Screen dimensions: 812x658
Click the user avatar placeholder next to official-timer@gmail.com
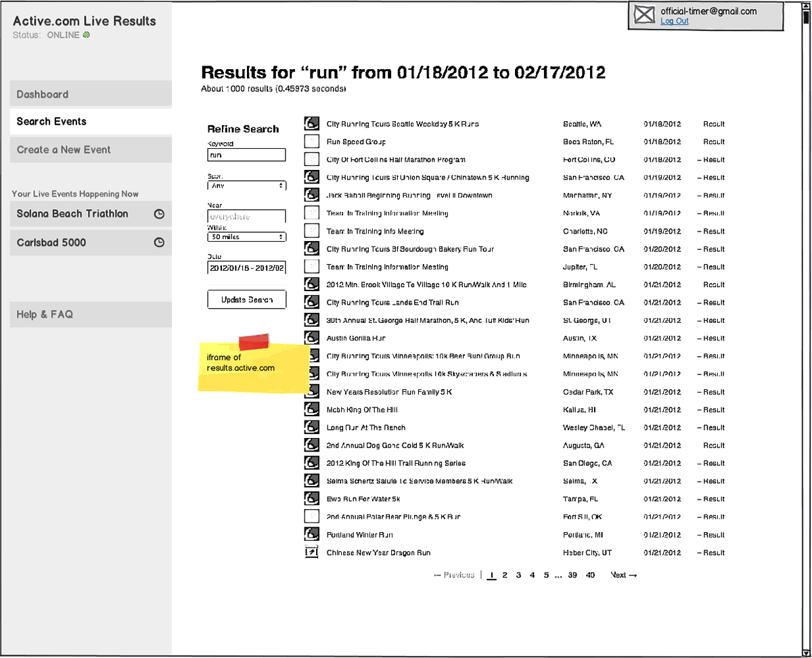pos(645,16)
